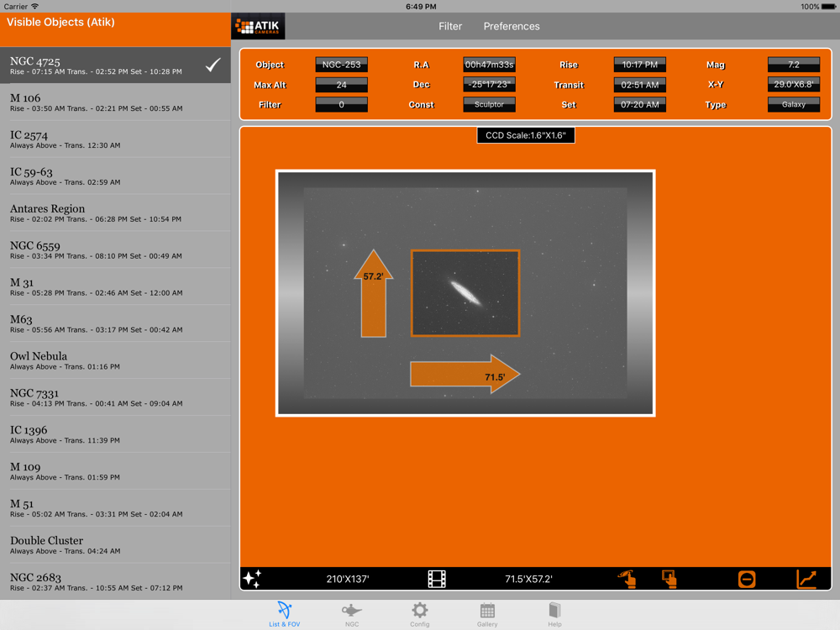Choose Owl Nebula from the list
The height and width of the screenshot is (630, 840).
click(x=115, y=360)
